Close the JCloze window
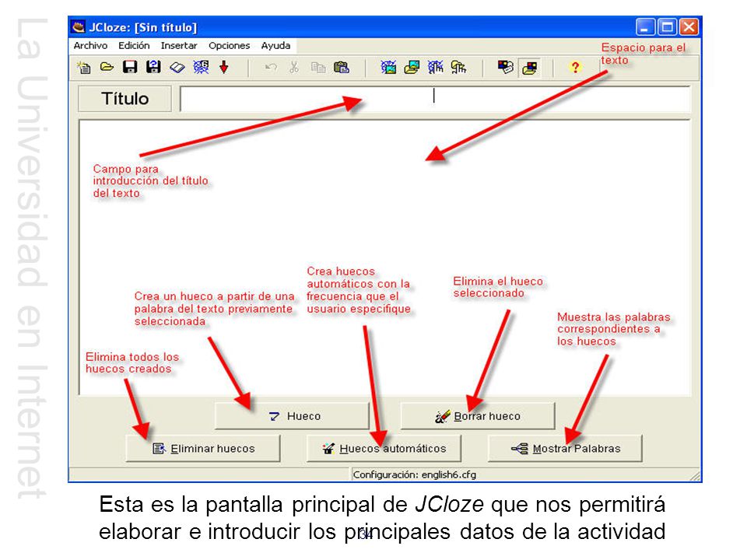Image resolution: width=747 pixels, height=560 pixels. [x=689, y=27]
